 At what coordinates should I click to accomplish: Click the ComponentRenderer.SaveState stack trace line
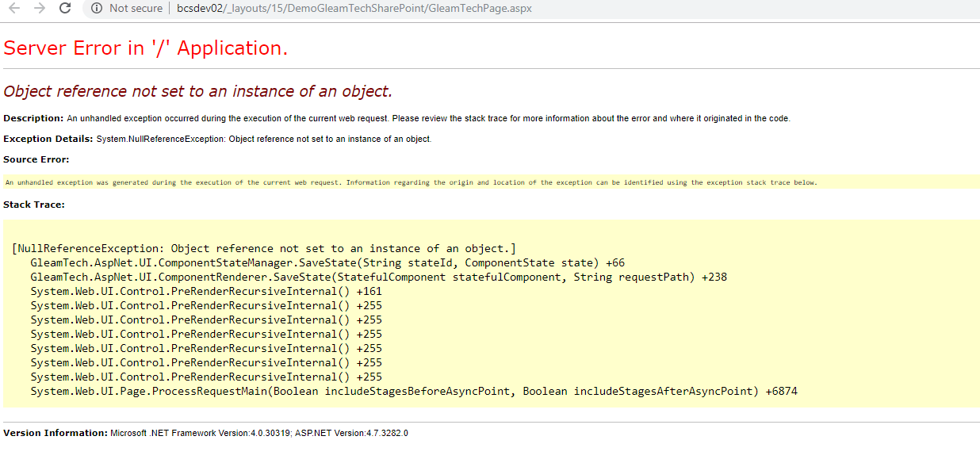click(378, 277)
